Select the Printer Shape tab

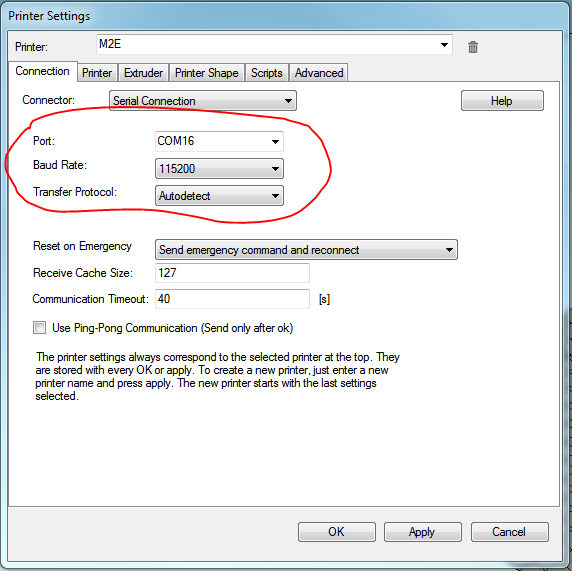pyautogui.click(x=206, y=73)
